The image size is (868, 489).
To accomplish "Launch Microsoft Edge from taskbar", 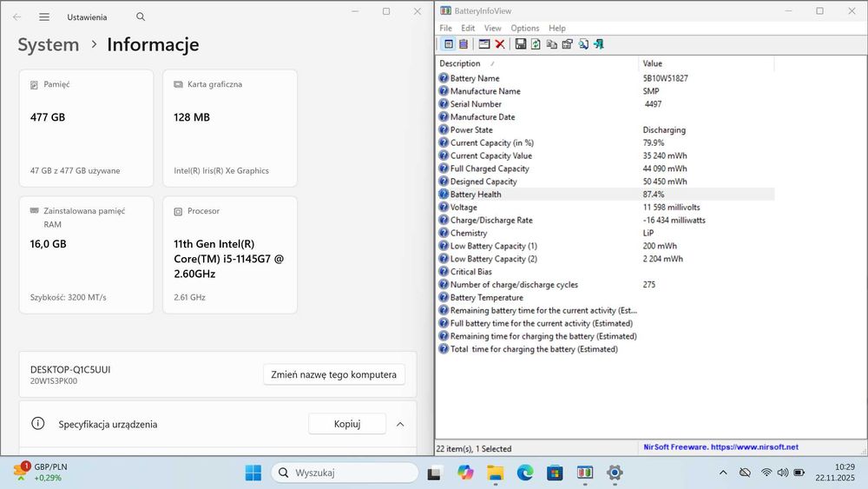I will pyautogui.click(x=525, y=472).
